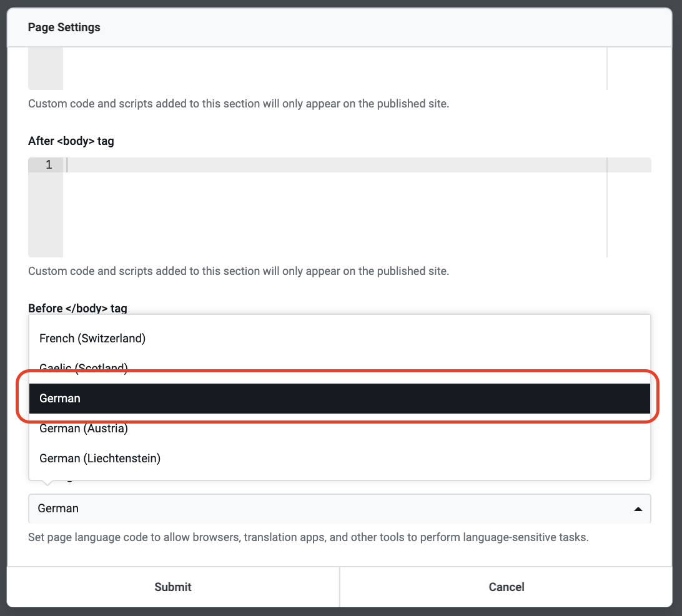Focus the After <body> tag code editor
Viewport: 682px width, 616px height.
coord(339,207)
